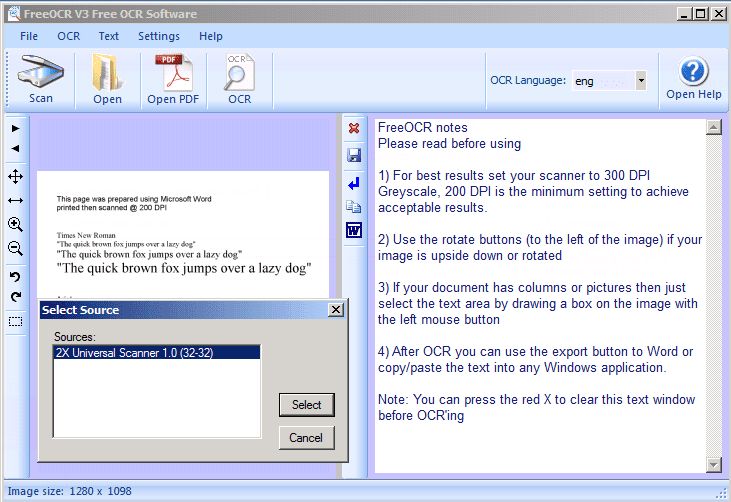Image resolution: width=731 pixels, height=502 pixels.
Task: Open the OCR menu
Action: point(69,36)
